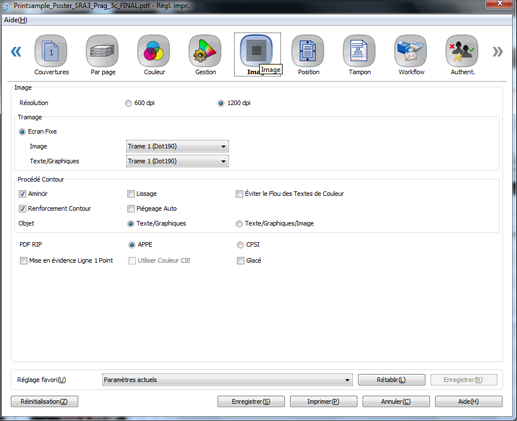Screen dimensions: 517x421
Task: Open the Image Trame dropdown
Action: pos(177,146)
